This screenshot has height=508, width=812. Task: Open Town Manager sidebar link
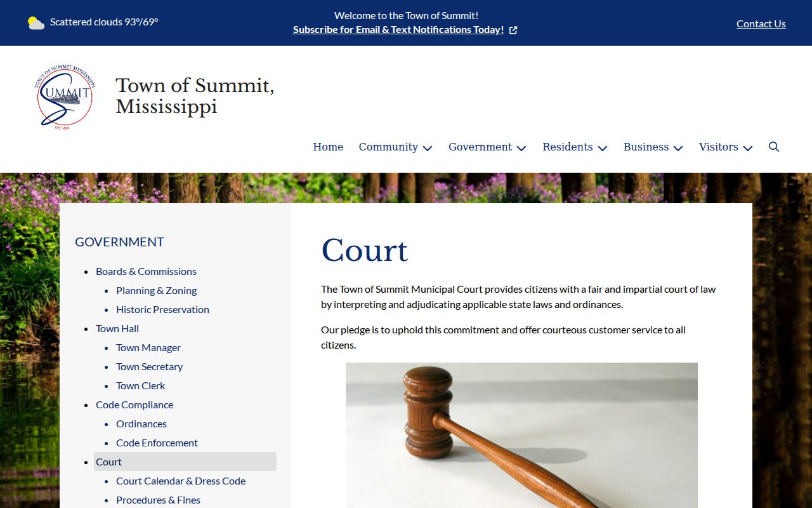tap(148, 347)
